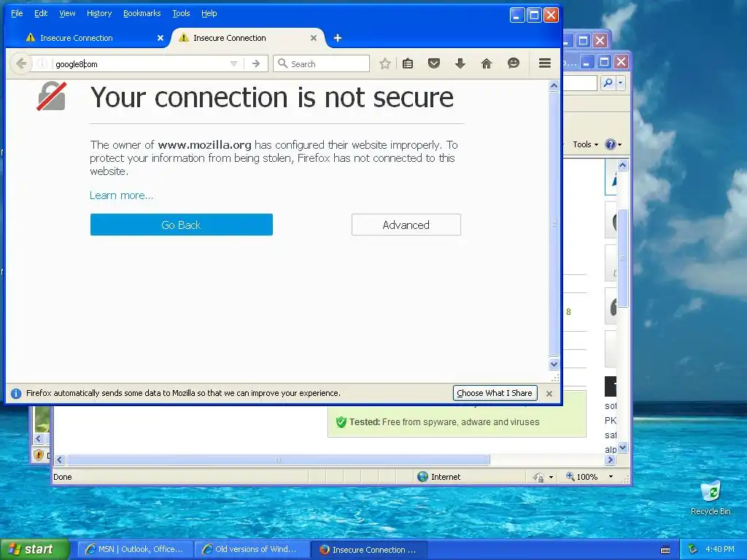747x560 pixels.
Task: Click the IE security shield icon at bottom left
Action: click(x=39, y=455)
